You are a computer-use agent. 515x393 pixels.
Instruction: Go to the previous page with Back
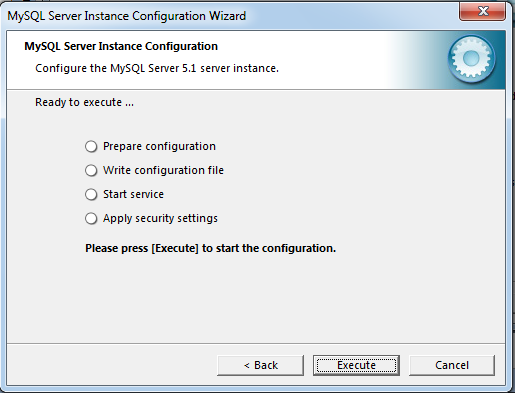pyautogui.click(x=260, y=365)
